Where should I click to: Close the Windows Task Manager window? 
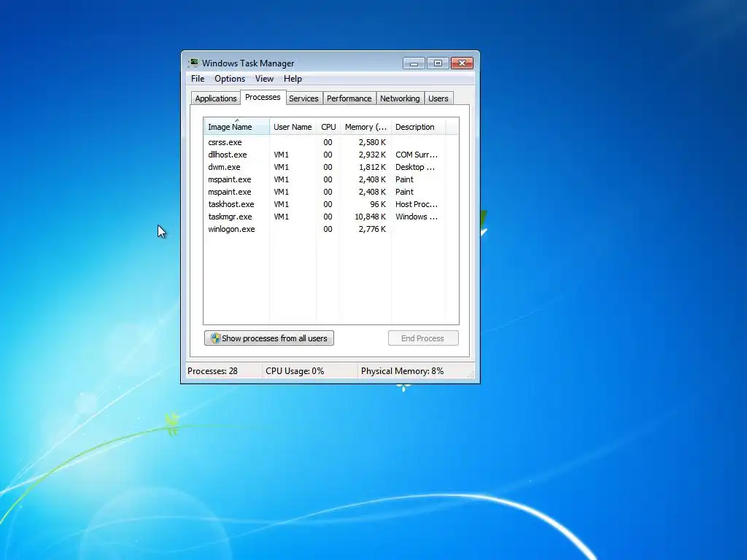pyautogui.click(x=462, y=63)
